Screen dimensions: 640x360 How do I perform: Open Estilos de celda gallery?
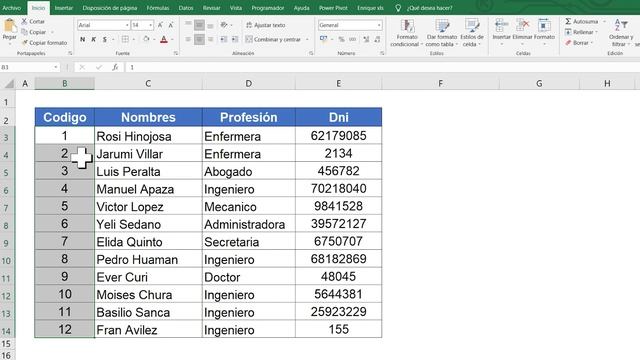pyautogui.click(x=472, y=33)
